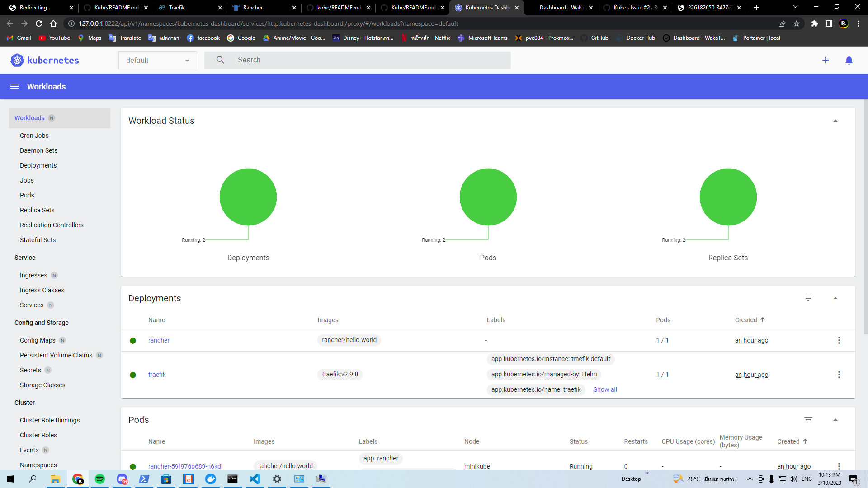Open the notifications bell

pyautogui.click(x=849, y=60)
